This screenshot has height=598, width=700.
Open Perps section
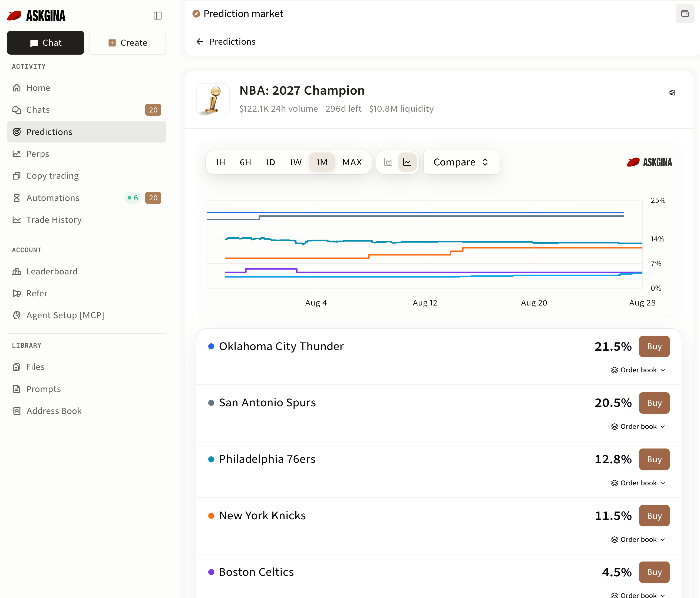point(87,154)
